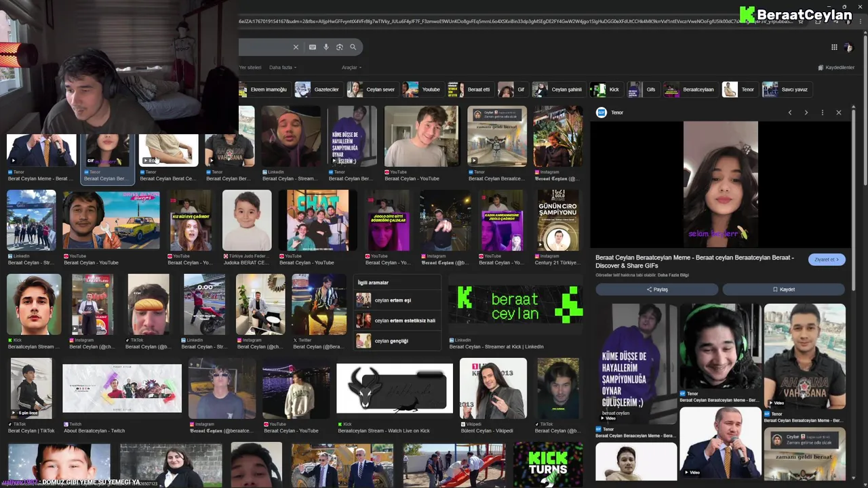Open the Judoka BERAT CE... child photo
868x488 pixels.
pyautogui.click(x=247, y=220)
